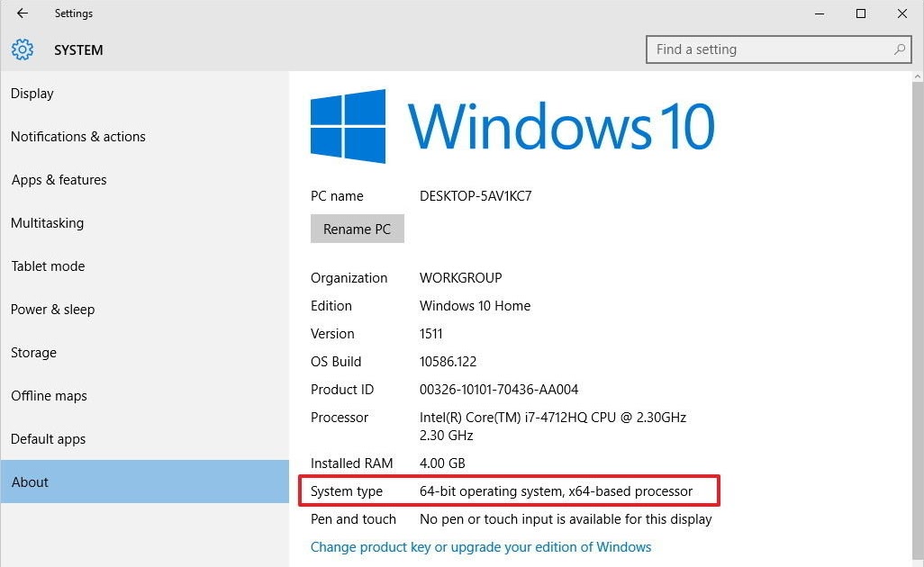Click the WORKGROUP organization value
This screenshot has width=924, height=567.
click(461, 278)
